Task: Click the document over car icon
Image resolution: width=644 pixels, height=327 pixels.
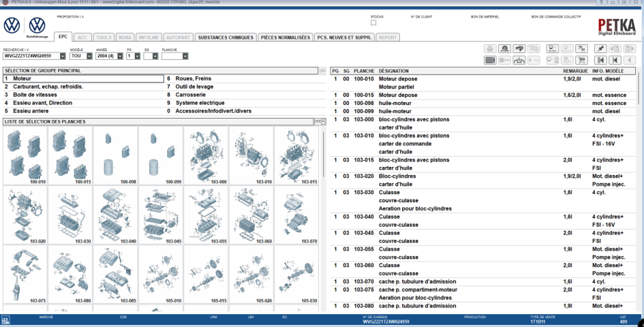Action: (567, 61)
